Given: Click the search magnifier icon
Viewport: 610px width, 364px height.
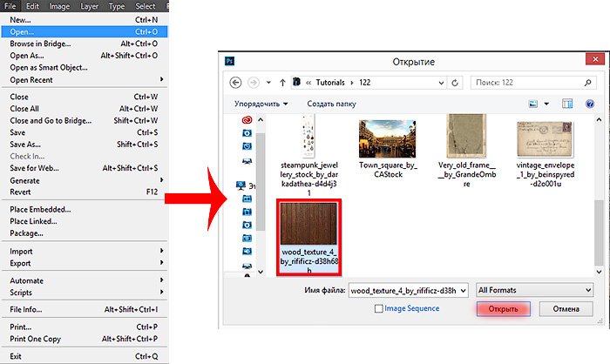Looking at the screenshot, I should pyautogui.click(x=588, y=83).
